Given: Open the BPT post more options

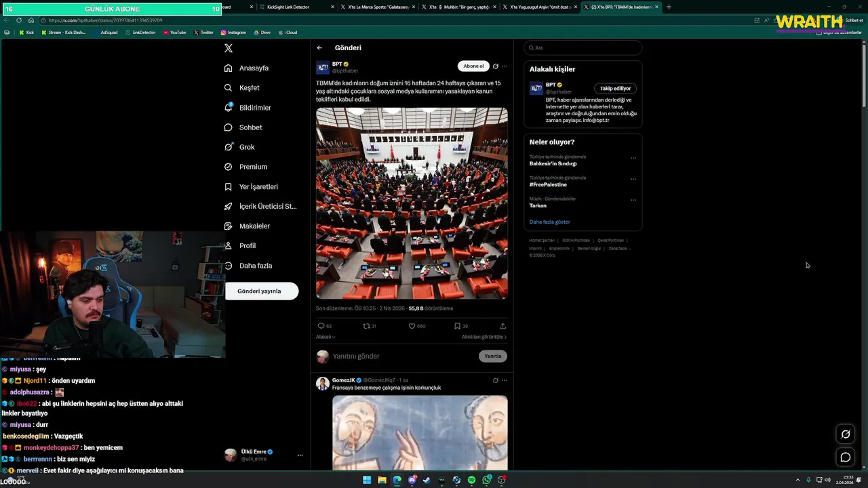Looking at the screenshot, I should (504, 66).
